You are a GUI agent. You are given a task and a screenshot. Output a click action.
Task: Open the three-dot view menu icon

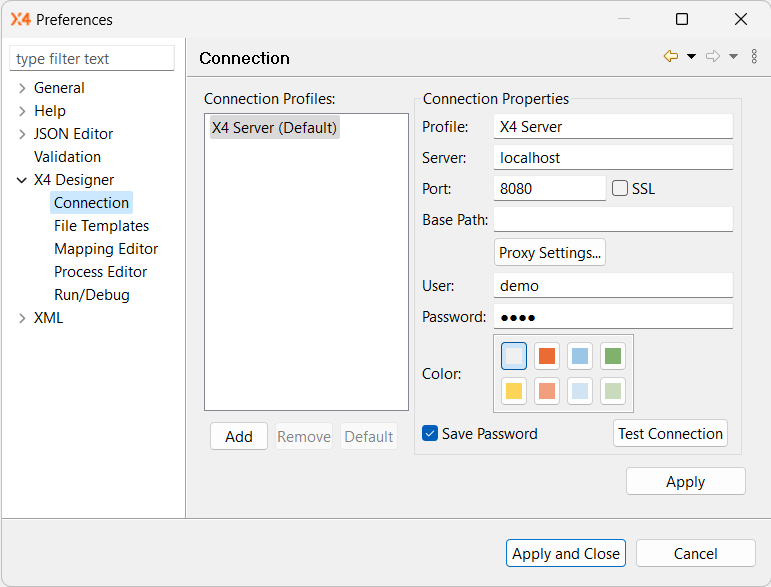pos(754,57)
